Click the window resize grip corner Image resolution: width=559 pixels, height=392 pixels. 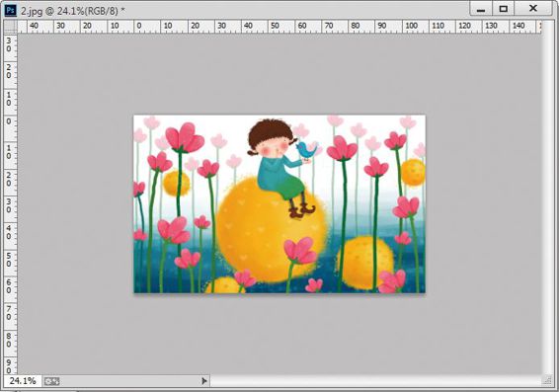pos(547,381)
